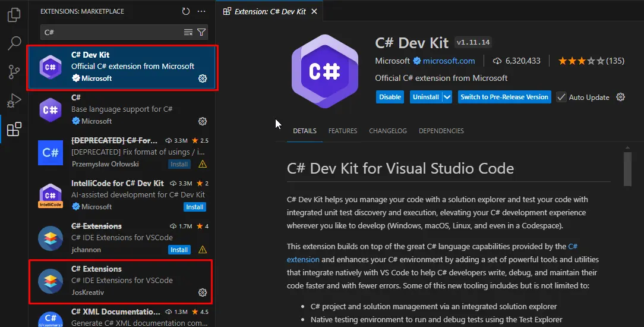Uninstall the C# Dev Kit extension

[426, 97]
